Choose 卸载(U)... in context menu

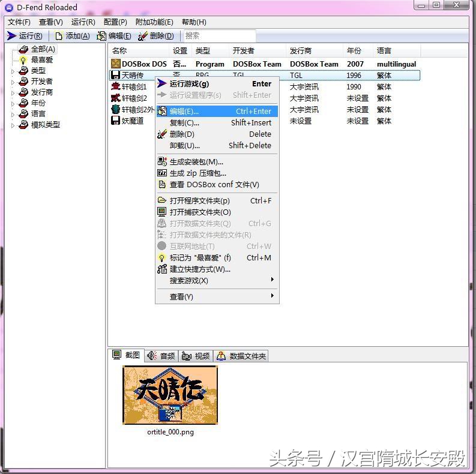pyautogui.click(x=217, y=145)
